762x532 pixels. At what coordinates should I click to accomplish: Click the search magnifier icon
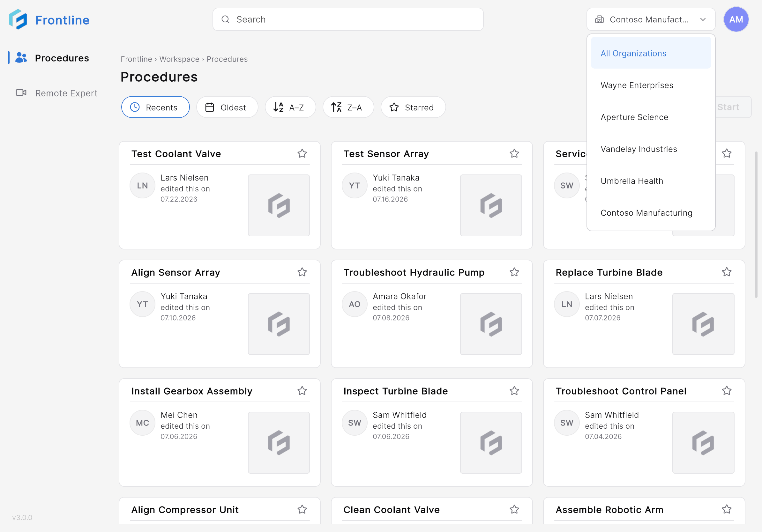[225, 19]
